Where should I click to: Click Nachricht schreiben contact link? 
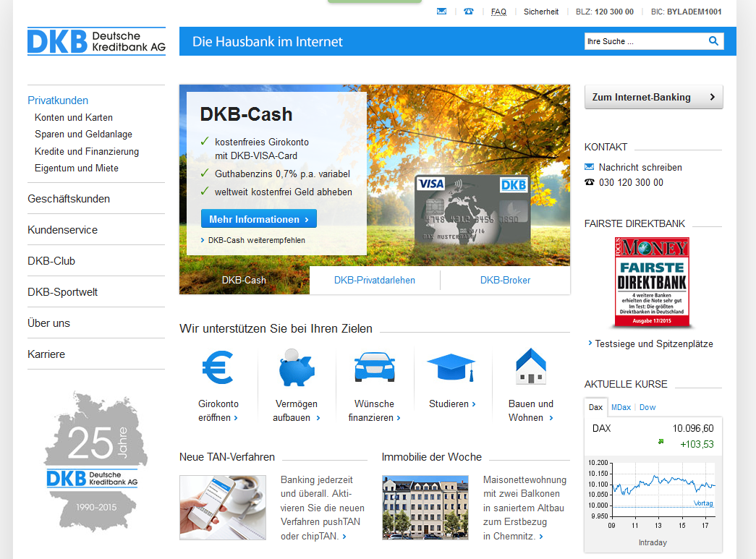point(640,167)
